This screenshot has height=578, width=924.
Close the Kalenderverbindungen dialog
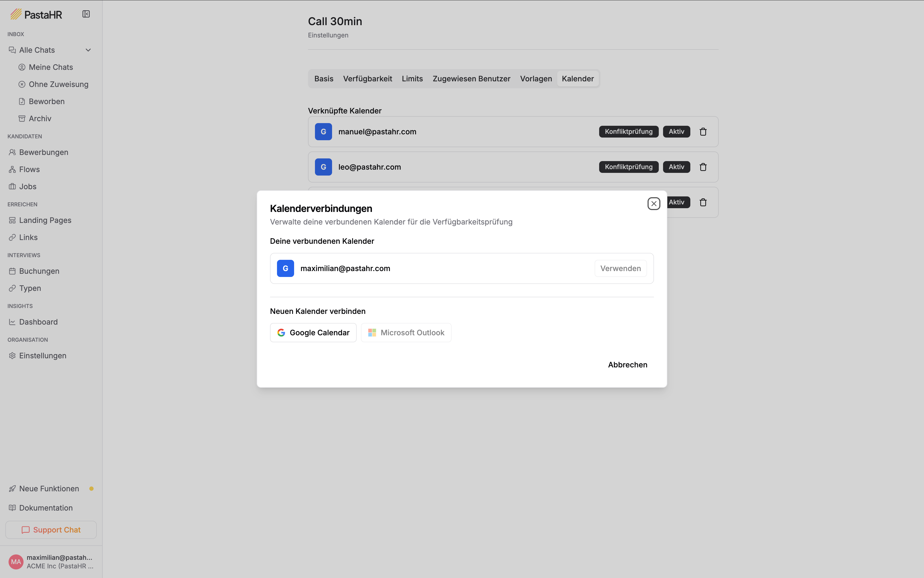[x=654, y=204]
